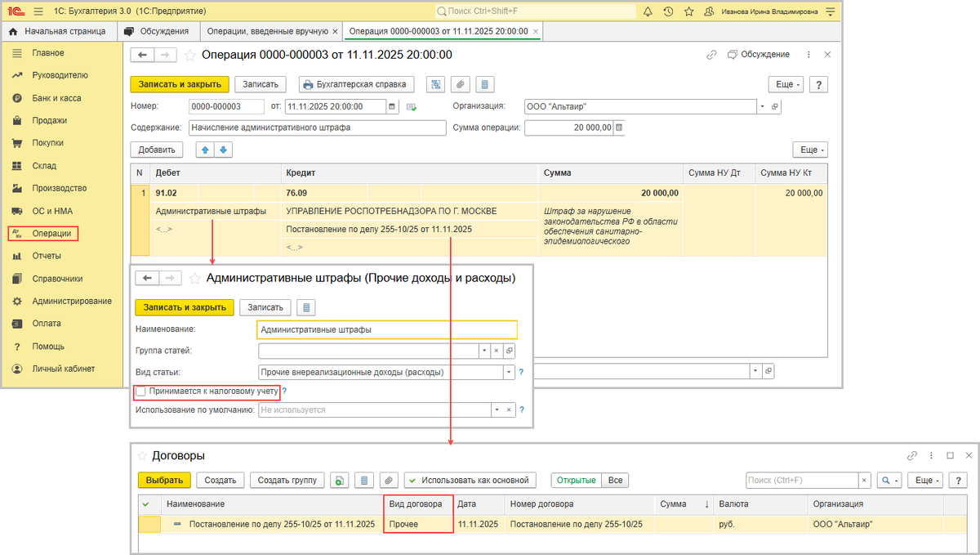Screen dimensions: 980x555
Task: Open Банк и касса section
Action: 56,98
